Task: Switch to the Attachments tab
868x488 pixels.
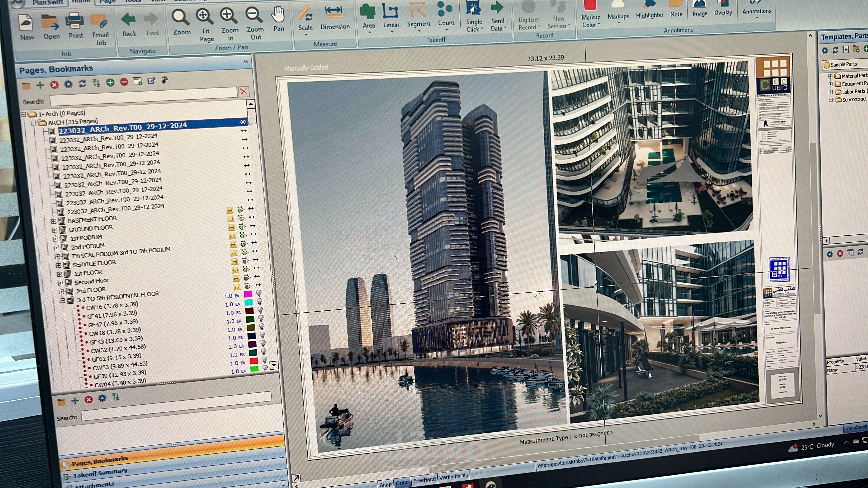Action: point(95,485)
